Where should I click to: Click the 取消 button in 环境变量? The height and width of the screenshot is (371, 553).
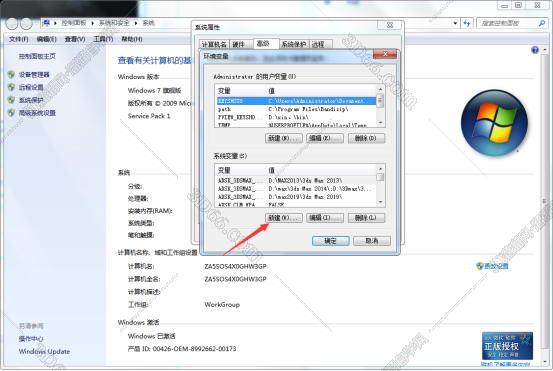(372, 241)
